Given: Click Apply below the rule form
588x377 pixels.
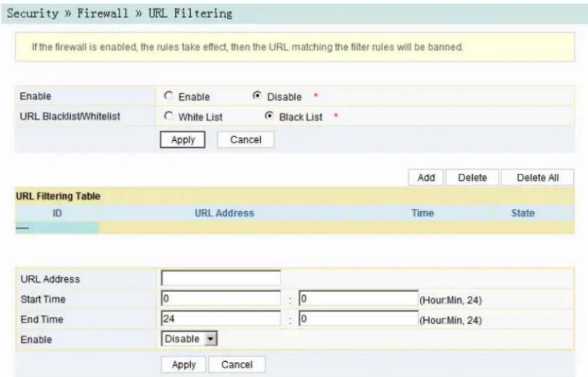Looking at the screenshot, I should pos(184,365).
